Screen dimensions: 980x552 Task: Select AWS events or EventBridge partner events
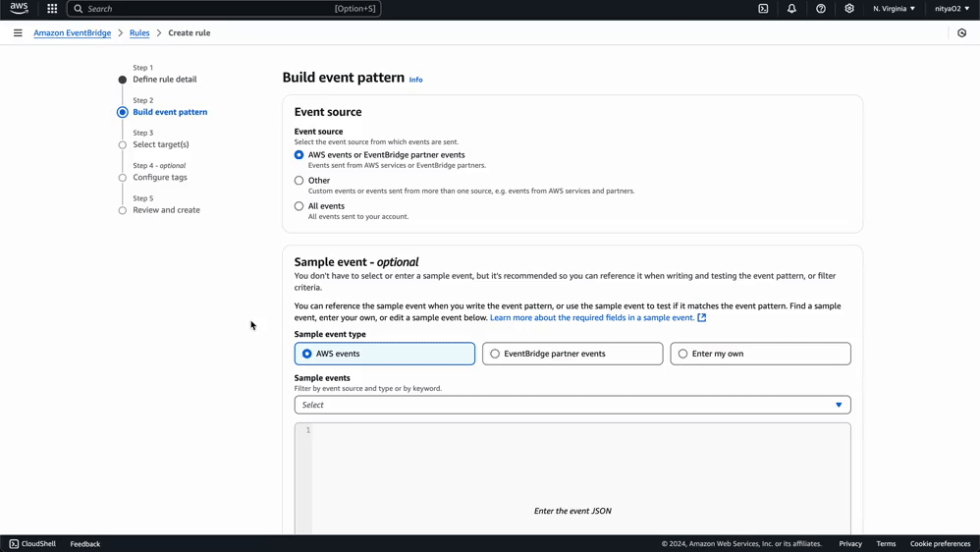299,155
